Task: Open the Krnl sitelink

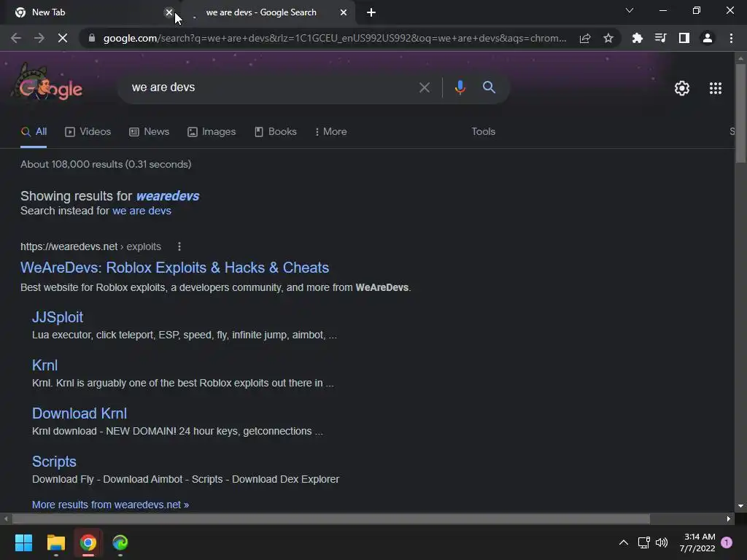Action: coord(44,365)
